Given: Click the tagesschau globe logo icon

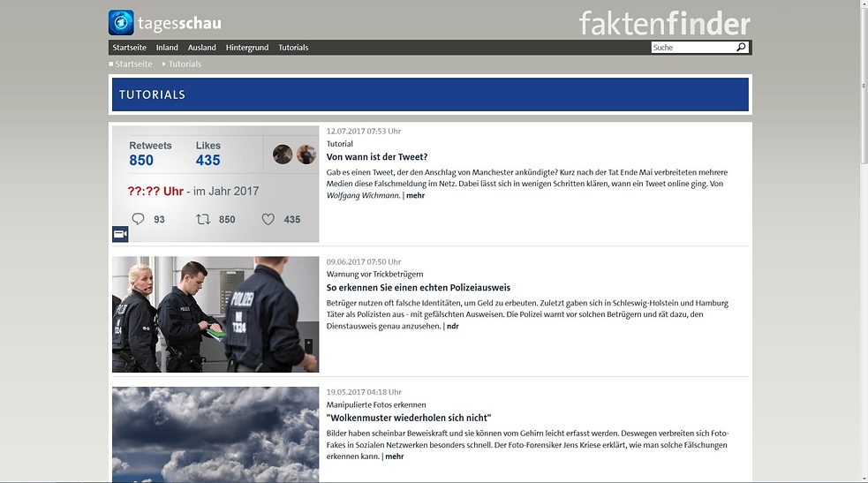Looking at the screenshot, I should point(121,23).
